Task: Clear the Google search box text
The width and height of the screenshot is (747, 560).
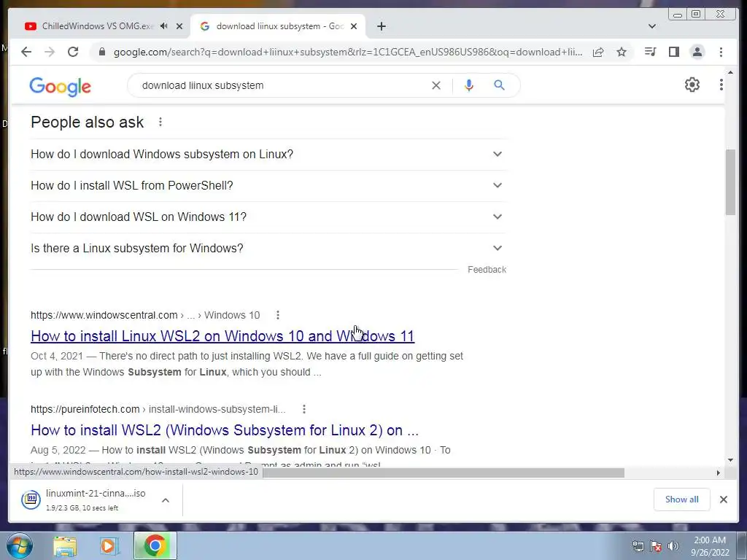Action: [436, 85]
